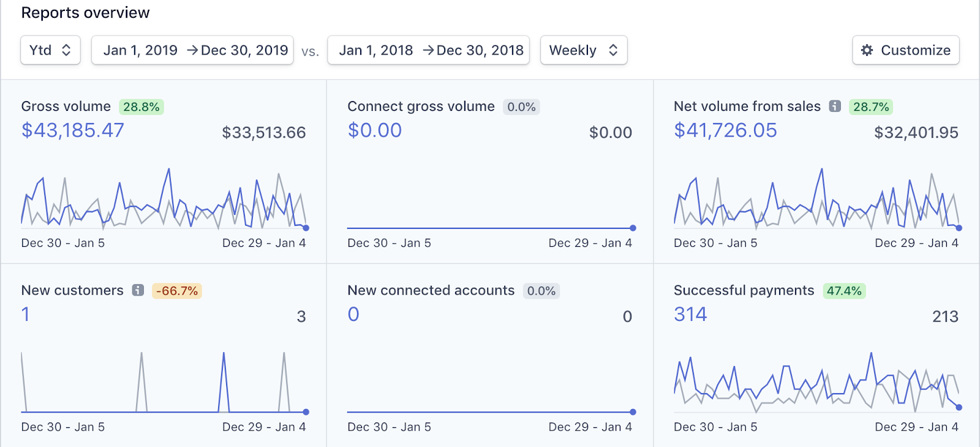Click the 28.8% Gross volume change badge
This screenshot has width=980, height=447.
point(141,107)
